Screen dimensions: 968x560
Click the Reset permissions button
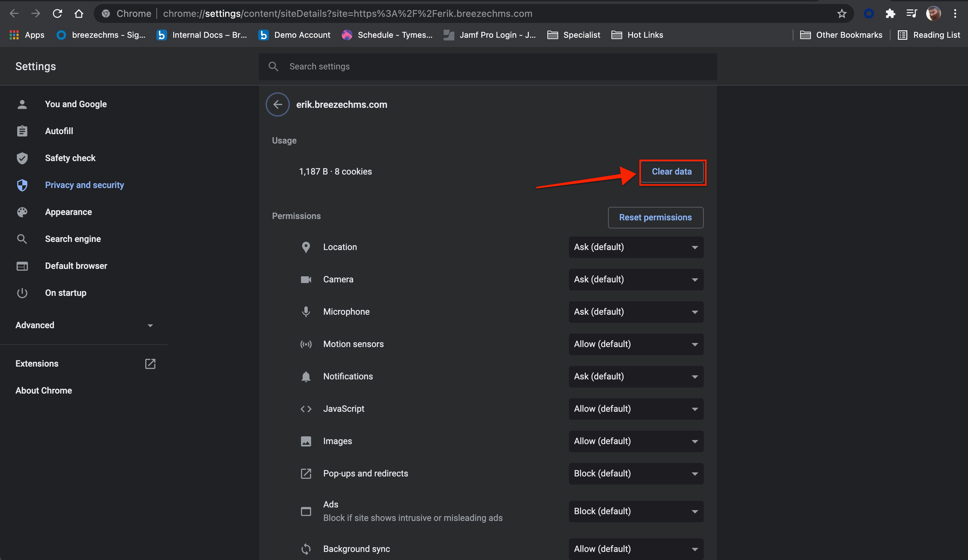click(655, 217)
